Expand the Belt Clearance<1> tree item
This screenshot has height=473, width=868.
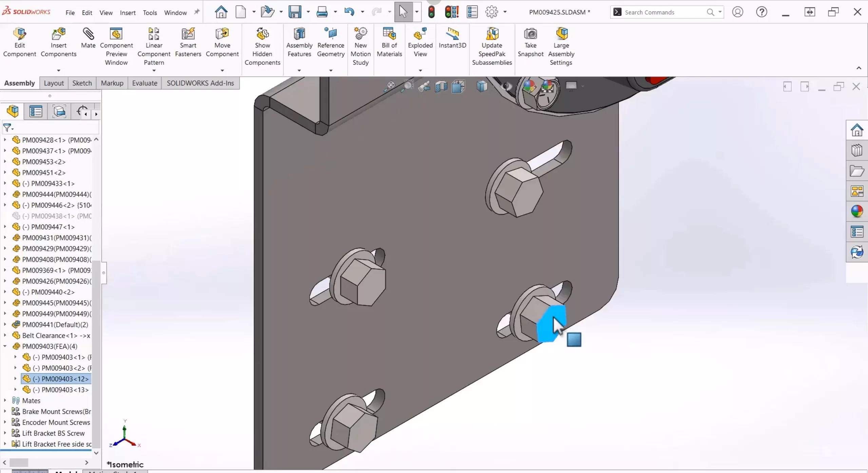pyautogui.click(x=5, y=335)
